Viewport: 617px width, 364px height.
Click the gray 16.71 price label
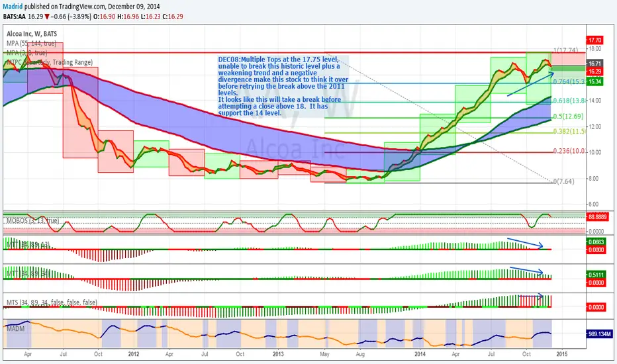pos(594,64)
